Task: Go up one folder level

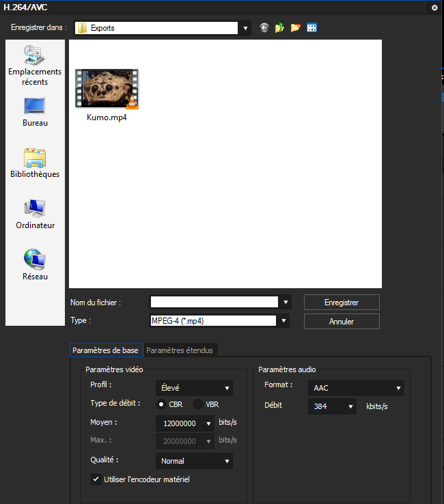Action: [279, 28]
